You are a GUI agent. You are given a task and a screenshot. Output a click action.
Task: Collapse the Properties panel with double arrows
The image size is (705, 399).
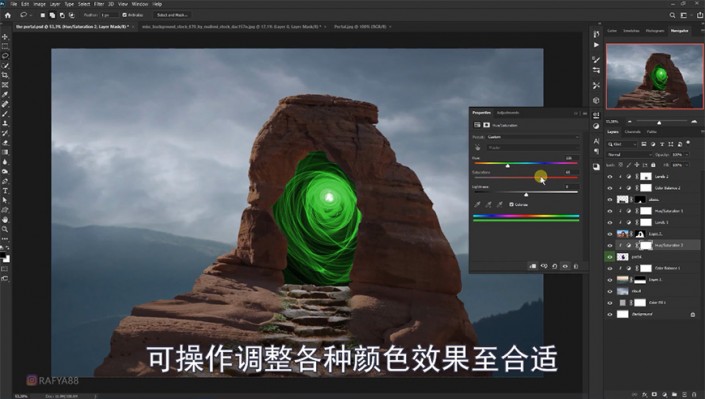[576, 113]
